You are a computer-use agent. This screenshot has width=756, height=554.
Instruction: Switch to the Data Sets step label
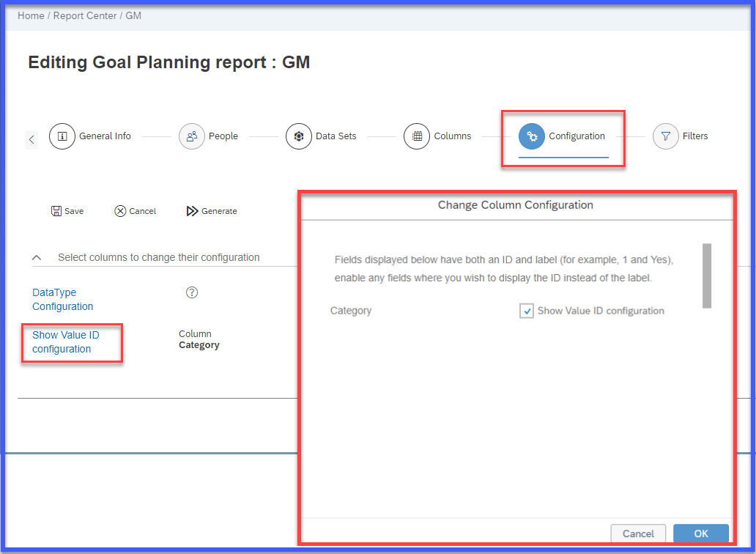tap(336, 136)
